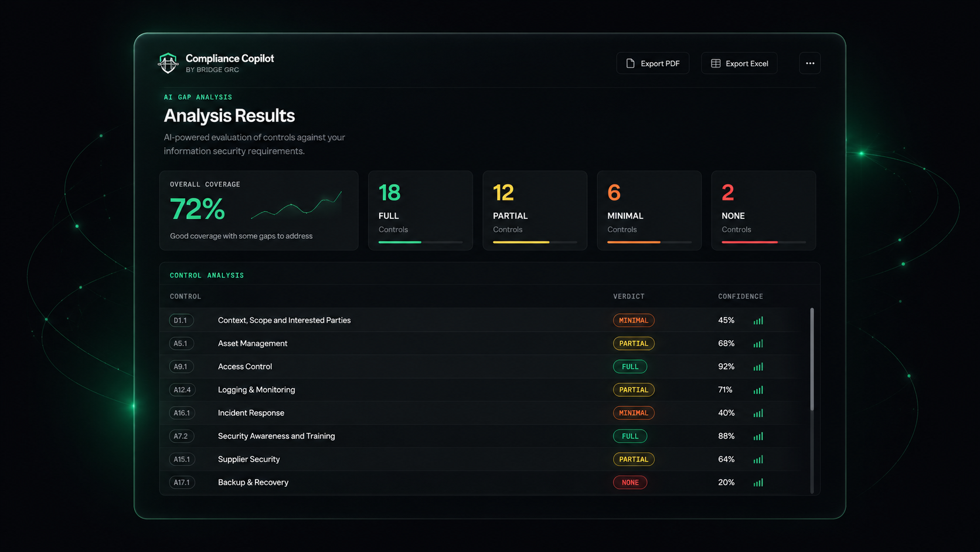Select 'Context, Scope and Interested Parties' control name
Viewport: 980px width, 552px height.
click(284, 320)
